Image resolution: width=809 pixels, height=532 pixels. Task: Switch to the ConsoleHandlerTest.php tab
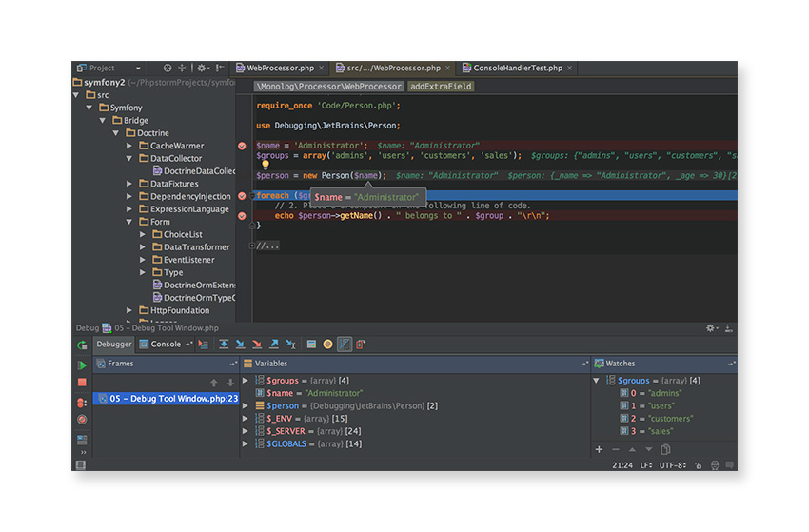(x=518, y=69)
